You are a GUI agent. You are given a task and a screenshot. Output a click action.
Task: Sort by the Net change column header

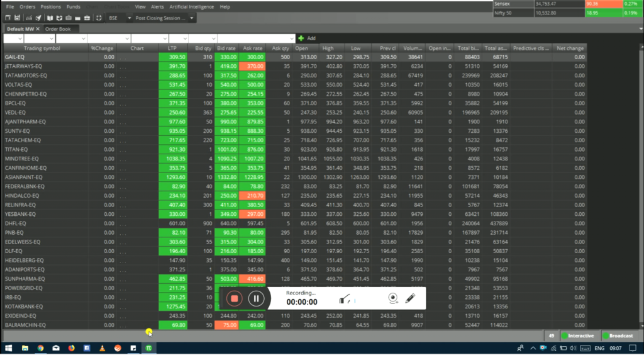click(570, 48)
